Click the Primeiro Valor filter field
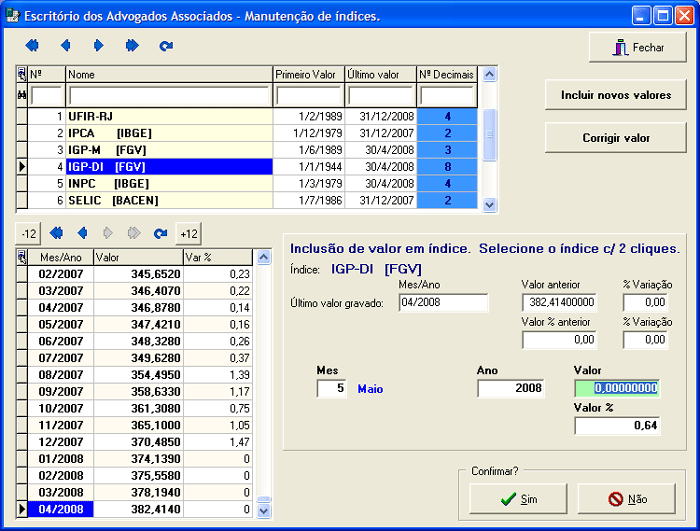700x531 pixels. point(308,96)
